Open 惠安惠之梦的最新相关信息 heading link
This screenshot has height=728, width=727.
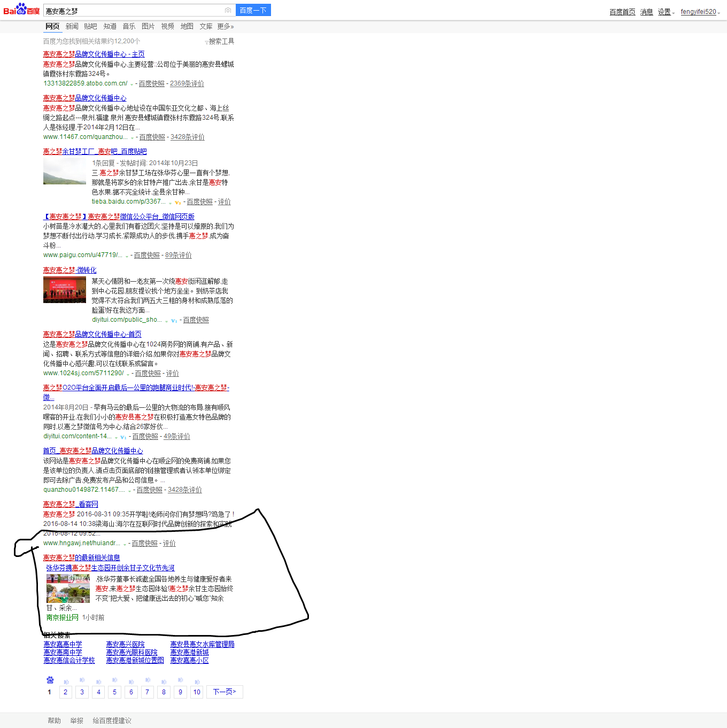click(x=82, y=558)
